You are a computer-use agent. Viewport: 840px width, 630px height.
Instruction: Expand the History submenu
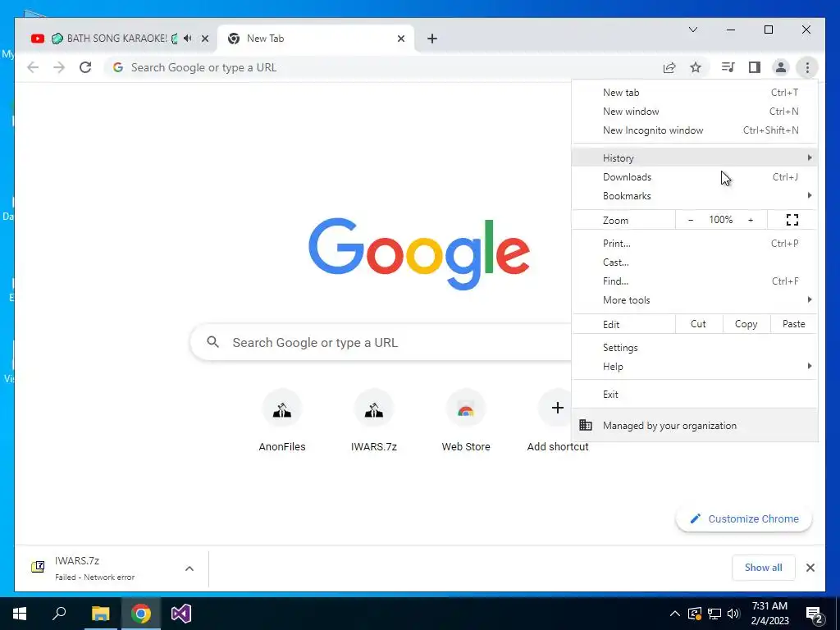click(695, 158)
